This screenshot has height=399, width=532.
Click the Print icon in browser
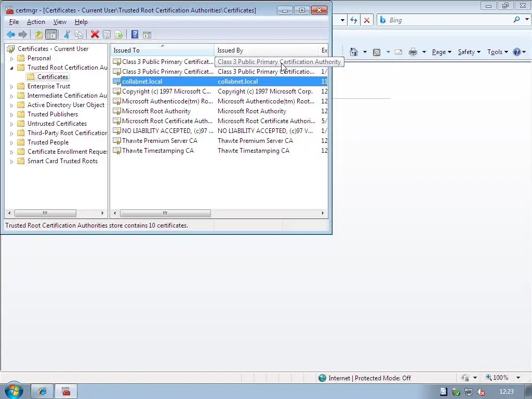413,52
